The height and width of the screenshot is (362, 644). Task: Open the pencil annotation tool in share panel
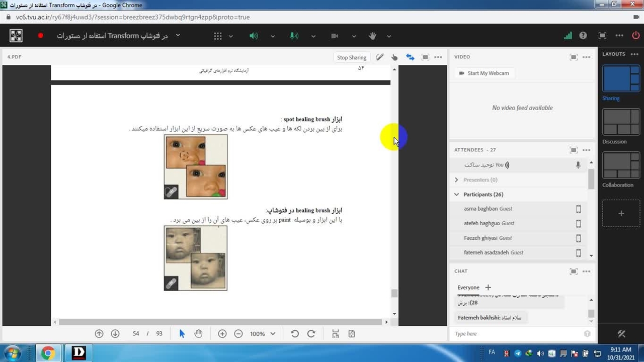click(x=380, y=57)
